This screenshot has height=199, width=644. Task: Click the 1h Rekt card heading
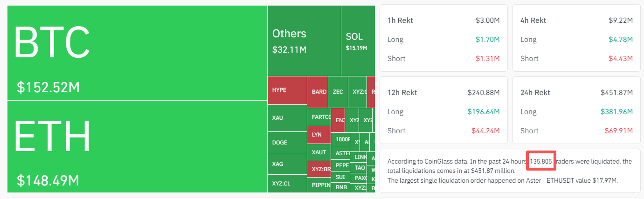pos(400,21)
